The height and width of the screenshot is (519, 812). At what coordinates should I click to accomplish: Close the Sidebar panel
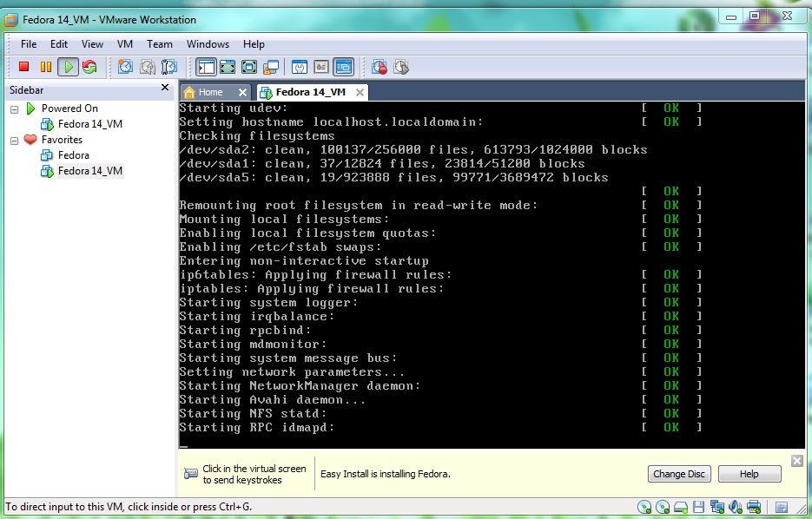(x=165, y=88)
